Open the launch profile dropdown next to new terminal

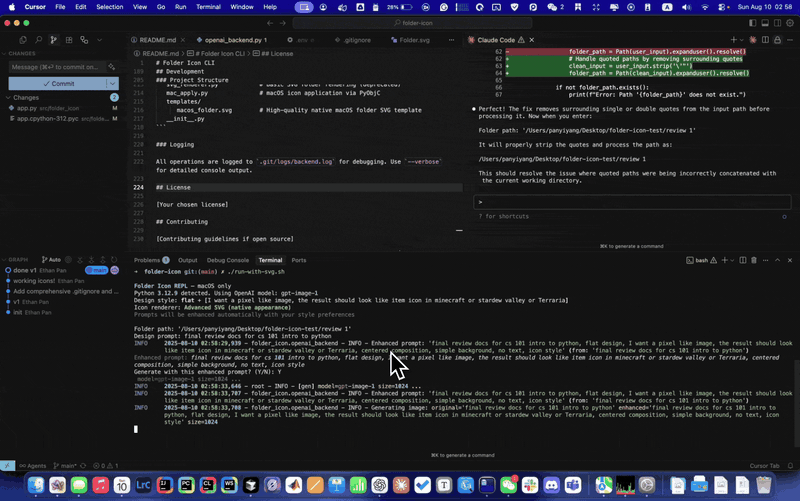click(x=732, y=260)
